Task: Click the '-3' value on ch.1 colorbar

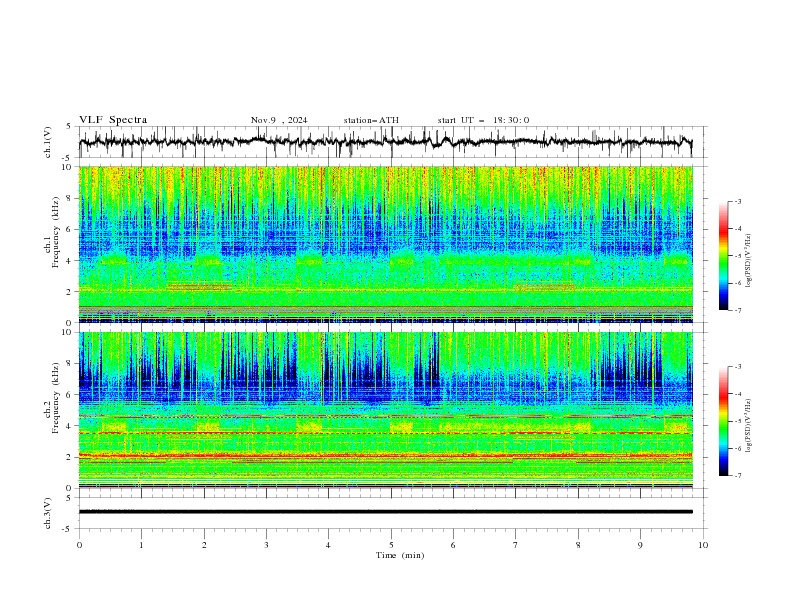Action: coord(738,201)
